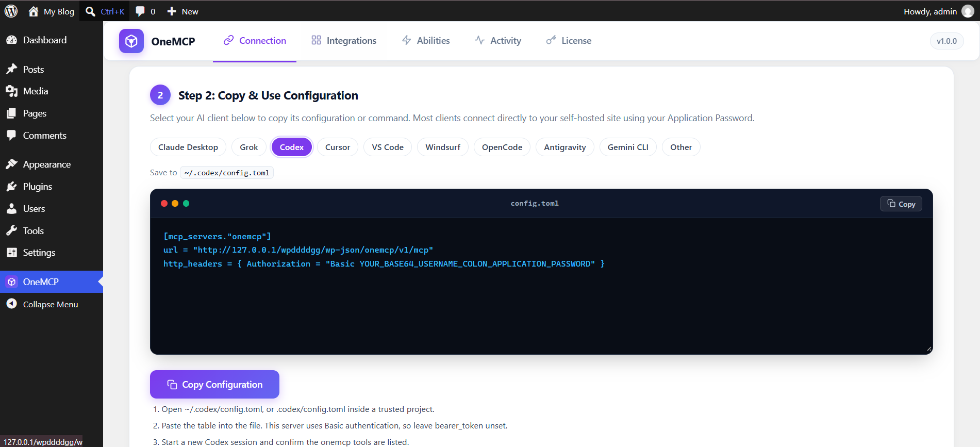Viewport: 980px width, 447px height.
Task: Click the Settings sliders icon
Action: click(x=11, y=253)
